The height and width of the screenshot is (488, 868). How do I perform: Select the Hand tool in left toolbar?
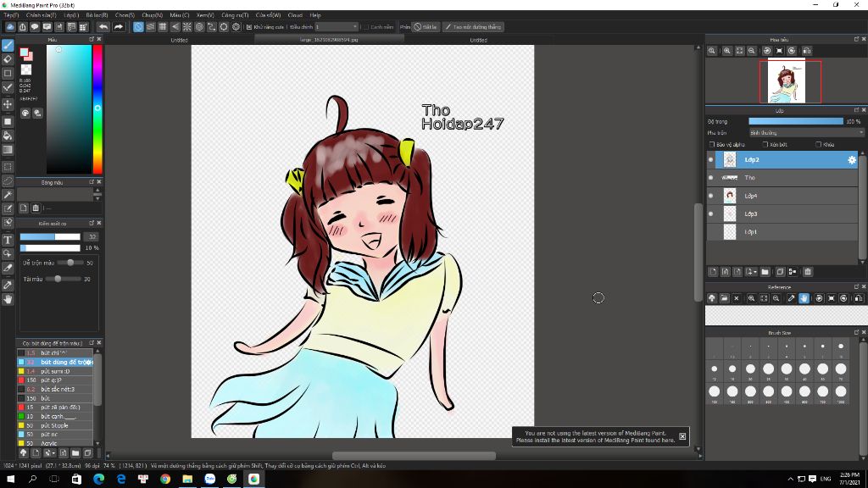tap(8, 299)
